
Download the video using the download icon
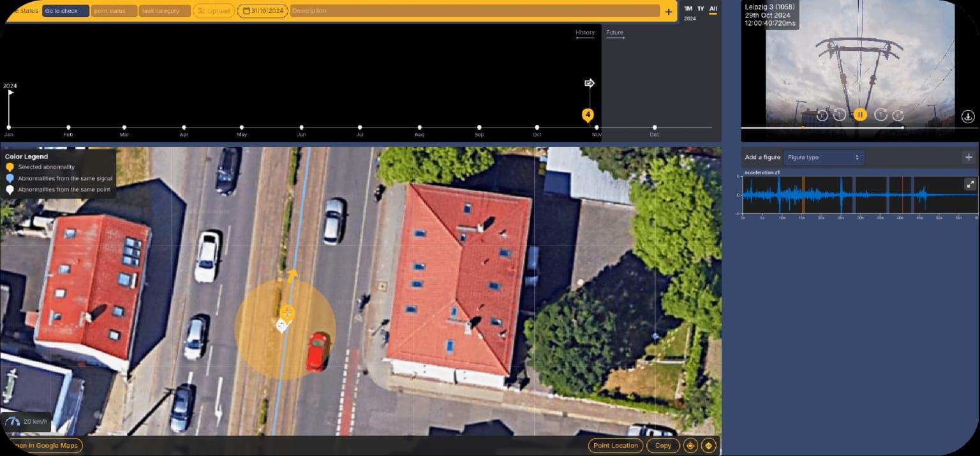pyautogui.click(x=967, y=116)
